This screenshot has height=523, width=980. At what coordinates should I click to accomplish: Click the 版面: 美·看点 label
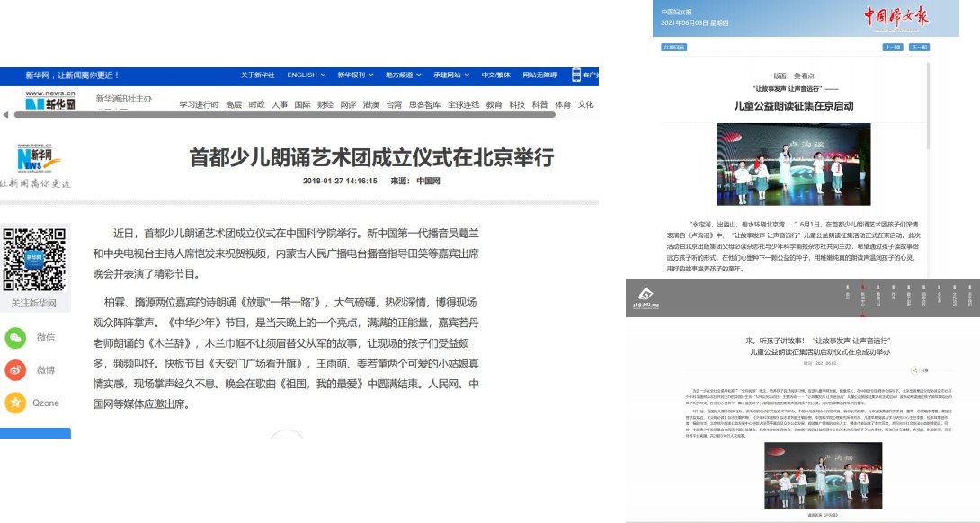pos(794,75)
